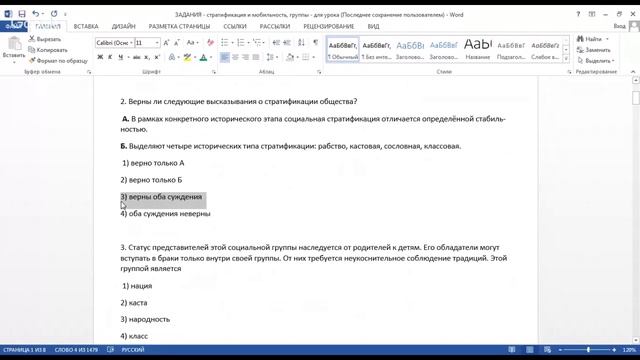
Task: Click the paragraph borders grid icon
Action: (x=306, y=58)
